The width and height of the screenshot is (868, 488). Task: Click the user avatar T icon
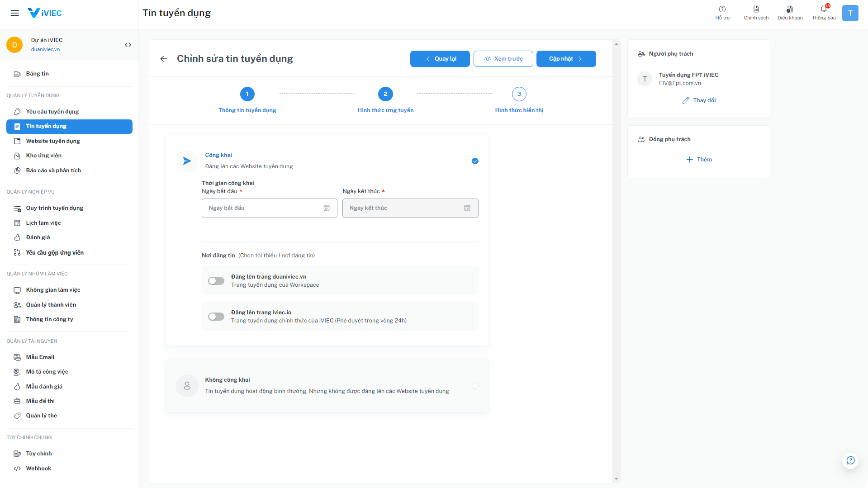850,13
